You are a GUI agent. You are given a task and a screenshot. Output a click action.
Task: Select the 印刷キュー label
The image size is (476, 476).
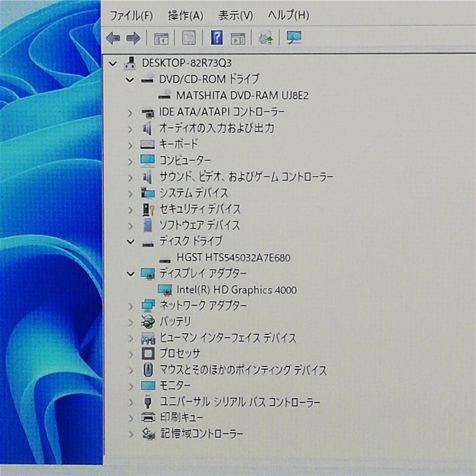[181, 417]
